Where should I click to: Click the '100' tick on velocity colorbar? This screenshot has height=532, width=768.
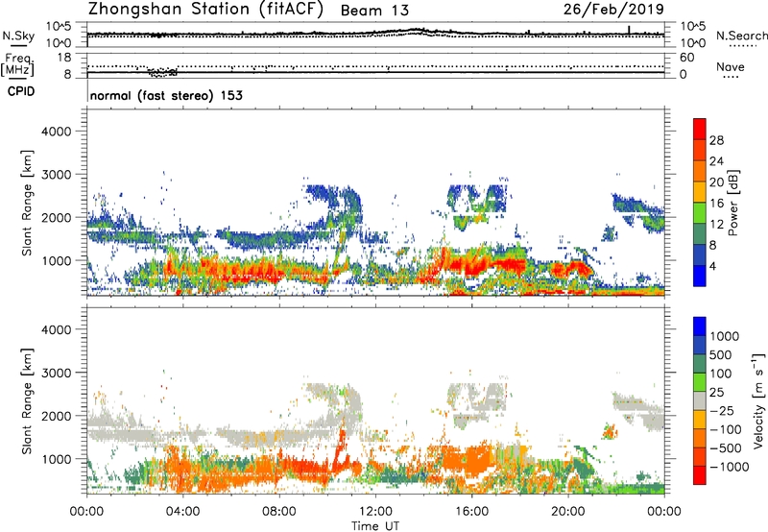click(x=720, y=374)
